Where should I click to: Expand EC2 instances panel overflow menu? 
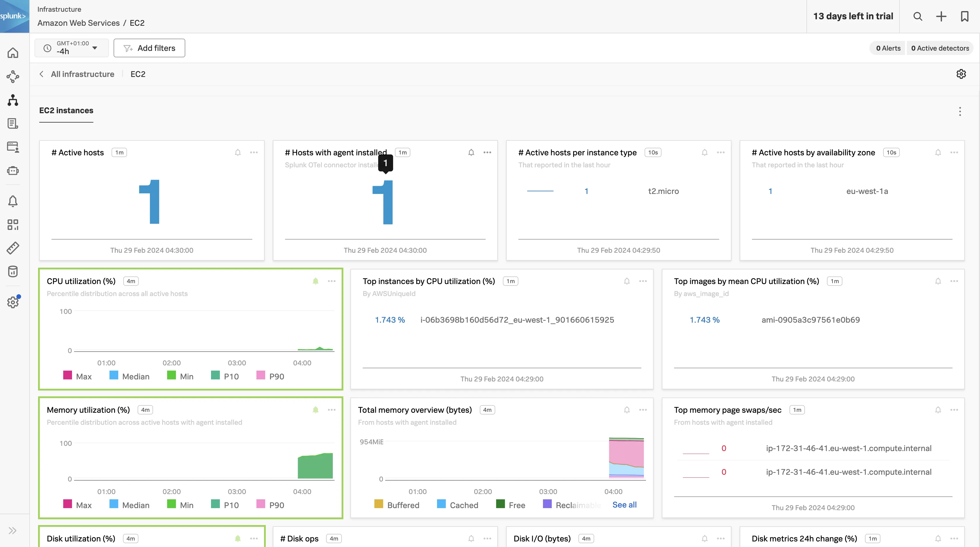pos(960,111)
